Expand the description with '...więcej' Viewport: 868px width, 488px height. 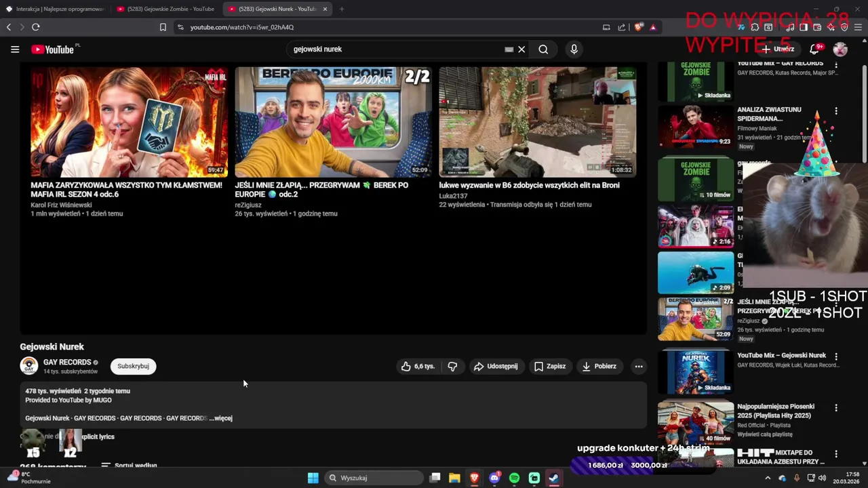(221, 418)
